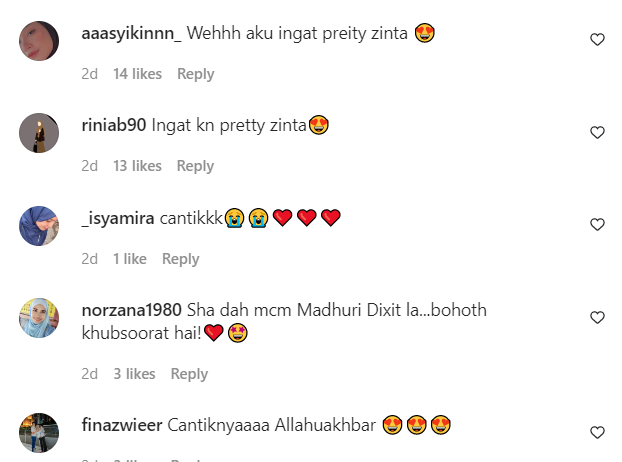Tap heart icon on _isyamira's comment

(x=597, y=224)
